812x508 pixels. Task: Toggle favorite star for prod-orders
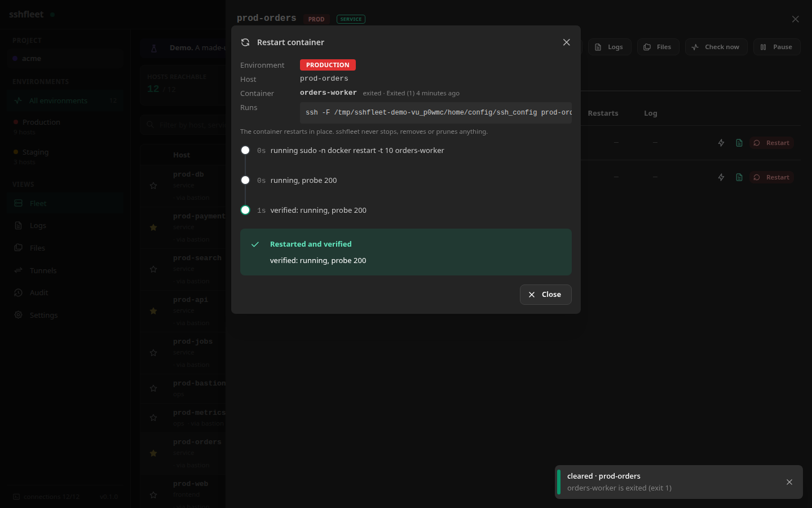point(153,453)
